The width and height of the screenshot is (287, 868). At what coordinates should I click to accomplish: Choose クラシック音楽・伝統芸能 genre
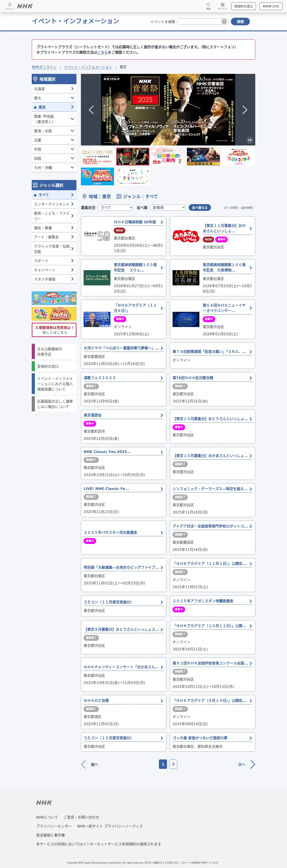coord(54,249)
